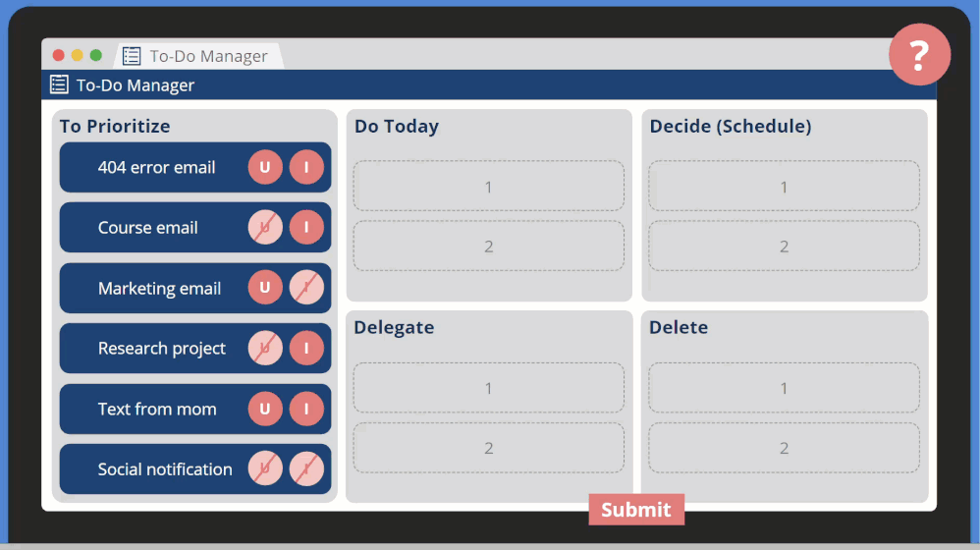The height and width of the screenshot is (550, 980).
Task: Click the To-Do Manager list icon in blue header
Action: coord(59,84)
